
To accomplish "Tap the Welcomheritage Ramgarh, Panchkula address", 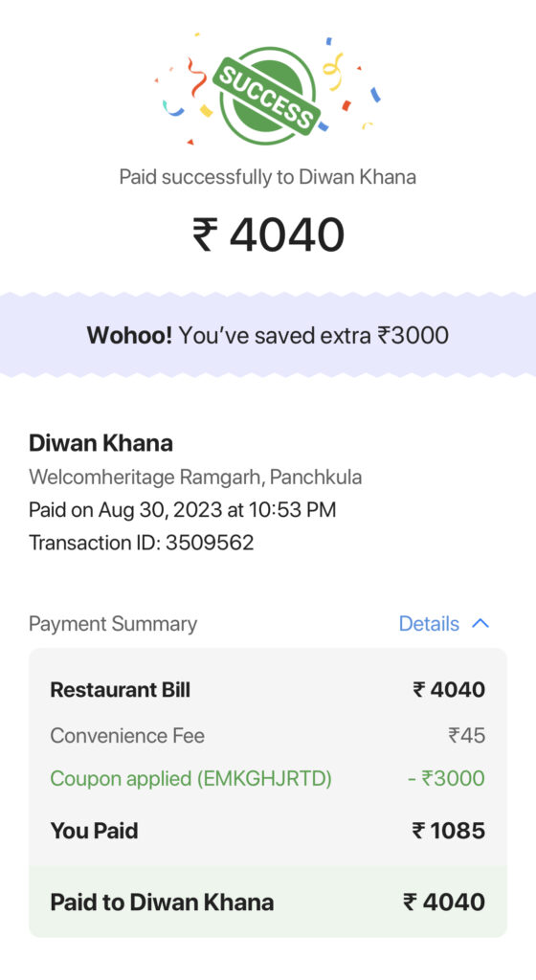I will pos(195,478).
